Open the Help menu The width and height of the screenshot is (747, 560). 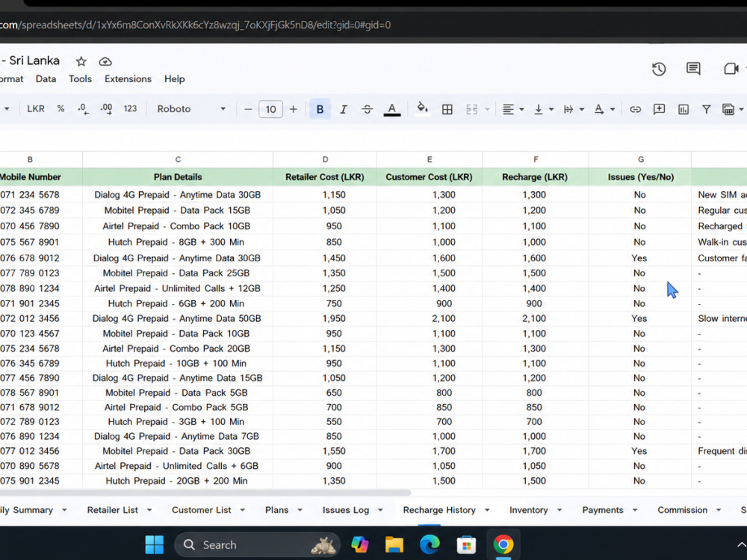click(174, 79)
